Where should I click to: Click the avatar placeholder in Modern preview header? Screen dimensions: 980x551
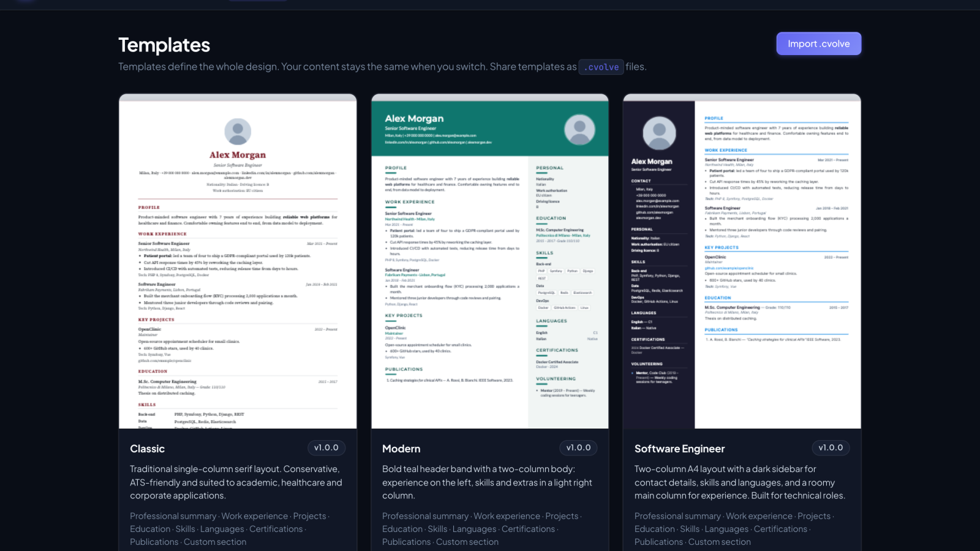(579, 129)
